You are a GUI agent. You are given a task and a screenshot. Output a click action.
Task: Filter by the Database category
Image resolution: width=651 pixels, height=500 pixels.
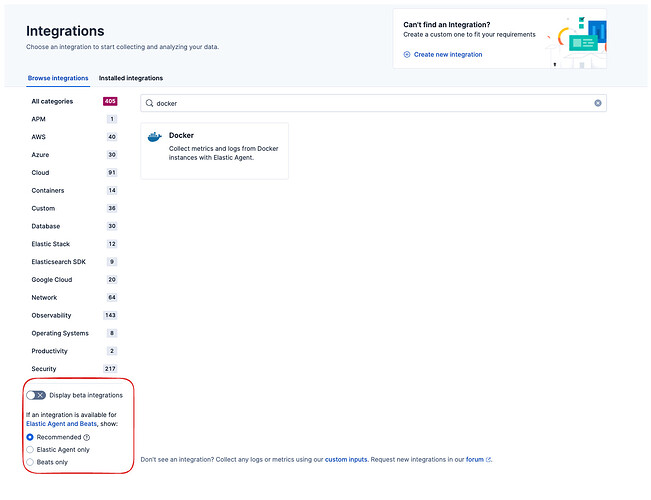pos(74,226)
